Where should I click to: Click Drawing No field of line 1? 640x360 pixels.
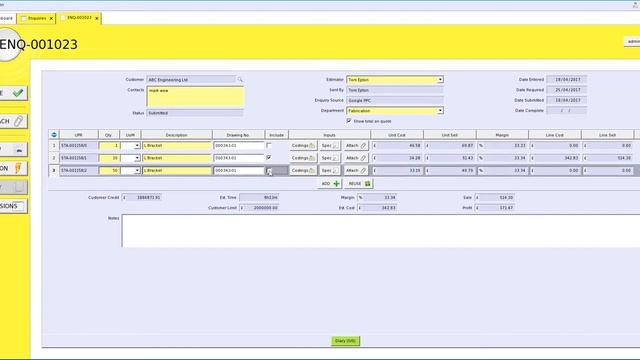239,146
